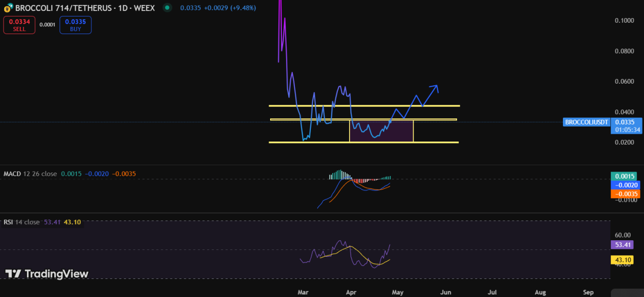Screen dimensions: 644x297
Task: Click the Apr label on time axis
Action: [x=351, y=292]
